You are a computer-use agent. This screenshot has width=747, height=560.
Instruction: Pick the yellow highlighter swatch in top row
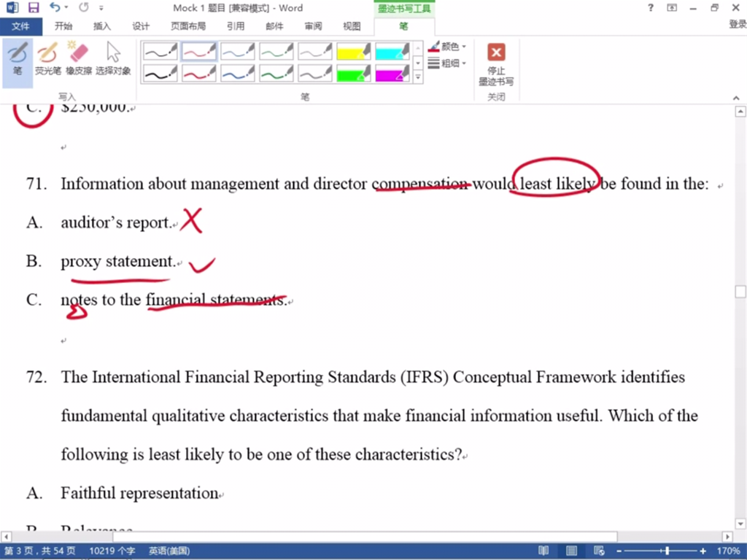(x=354, y=51)
